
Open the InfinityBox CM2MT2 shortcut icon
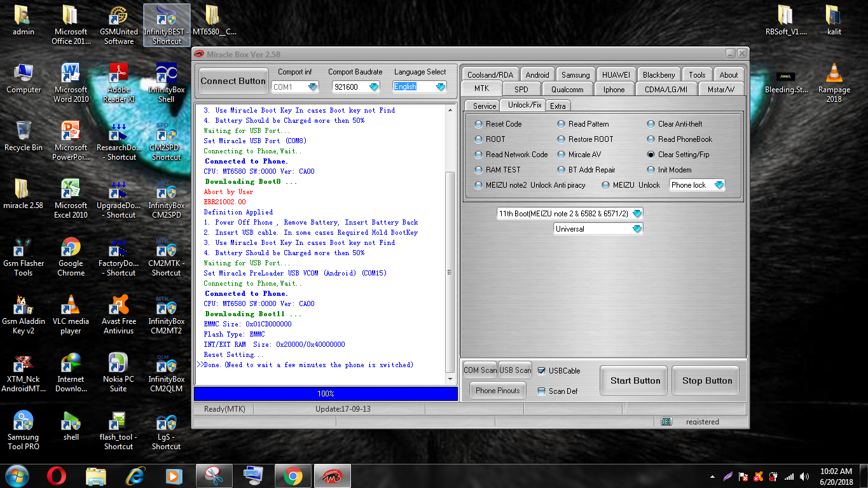click(167, 314)
